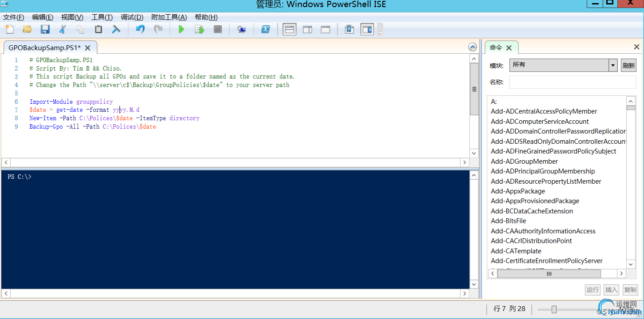This screenshot has height=319, width=644.
Task: Close the 命令 tab with X
Action: [x=509, y=47]
